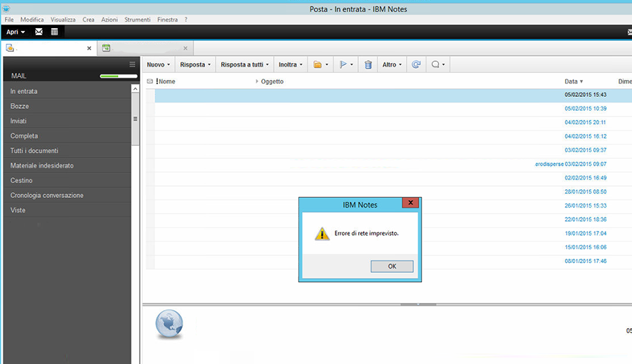Viewport: 632px width, 364px height.
Task: Open the Modifica menu
Action: point(32,20)
